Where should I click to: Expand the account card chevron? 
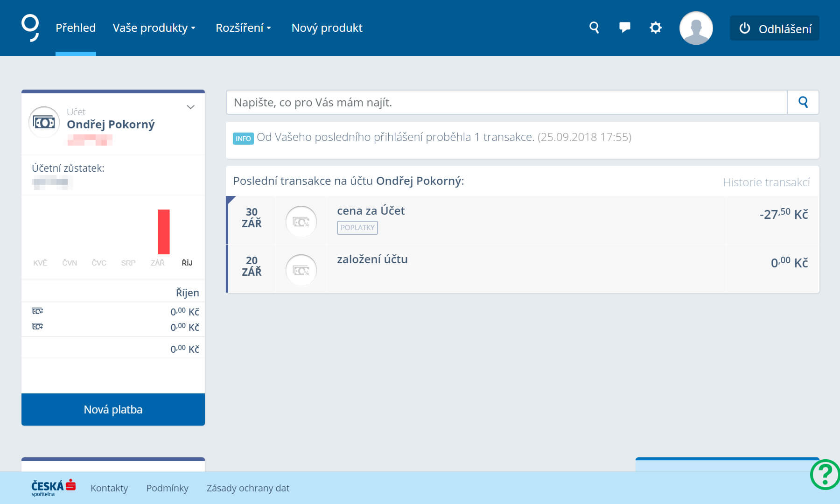[190, 107]
